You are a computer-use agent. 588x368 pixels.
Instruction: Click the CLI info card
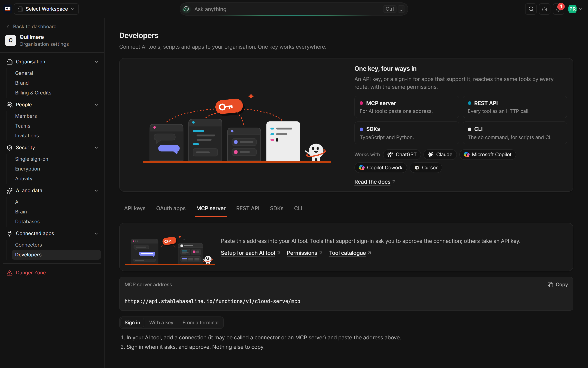pos(515,133)
